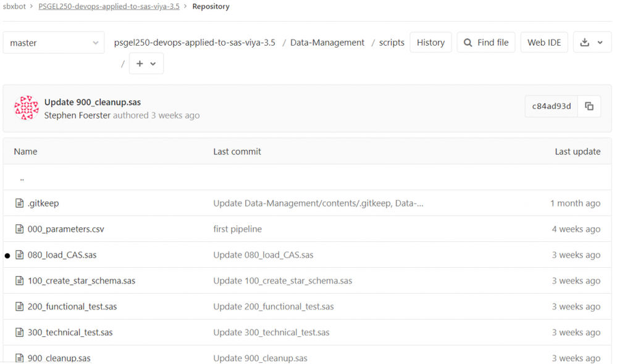Click the .gitkeep file icon

(19, 203)
